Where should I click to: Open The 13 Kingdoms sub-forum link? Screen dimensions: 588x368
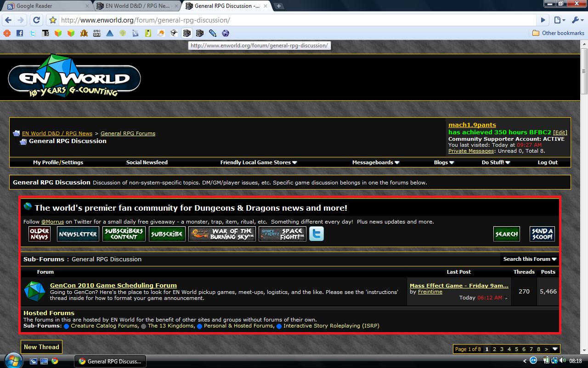pyautogui.click(x=170, y=326)
